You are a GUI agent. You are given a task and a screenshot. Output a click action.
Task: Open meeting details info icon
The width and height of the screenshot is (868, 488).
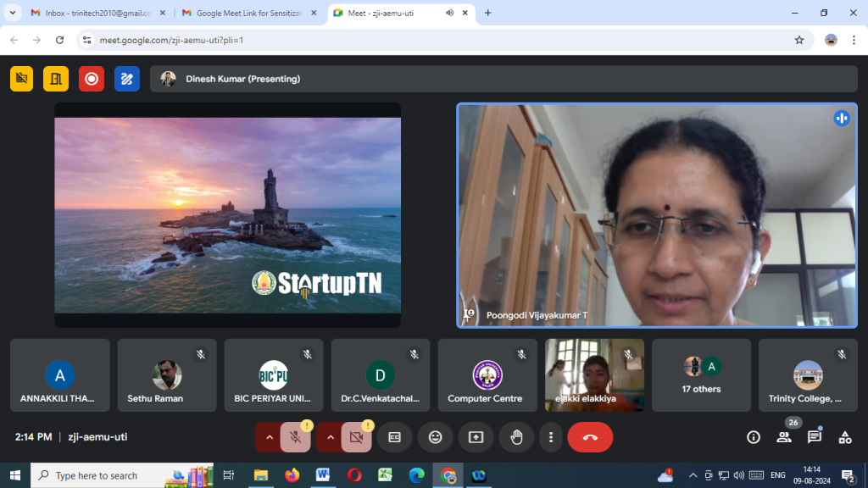[x=753, y=437]
